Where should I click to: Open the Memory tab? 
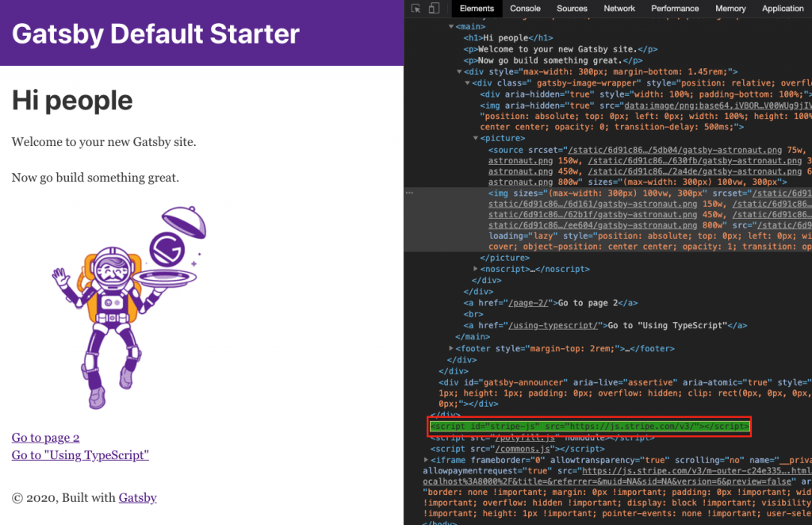pos(730,8)
